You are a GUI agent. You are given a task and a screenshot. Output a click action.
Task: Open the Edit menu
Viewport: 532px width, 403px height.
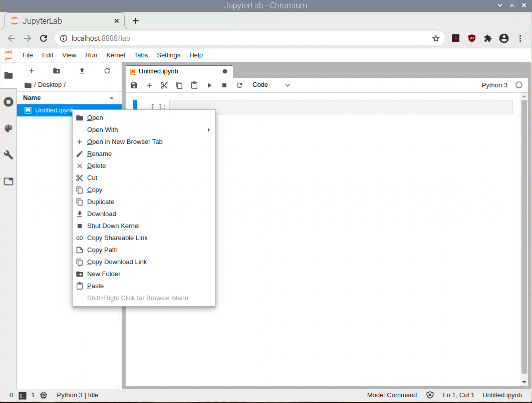47,55
